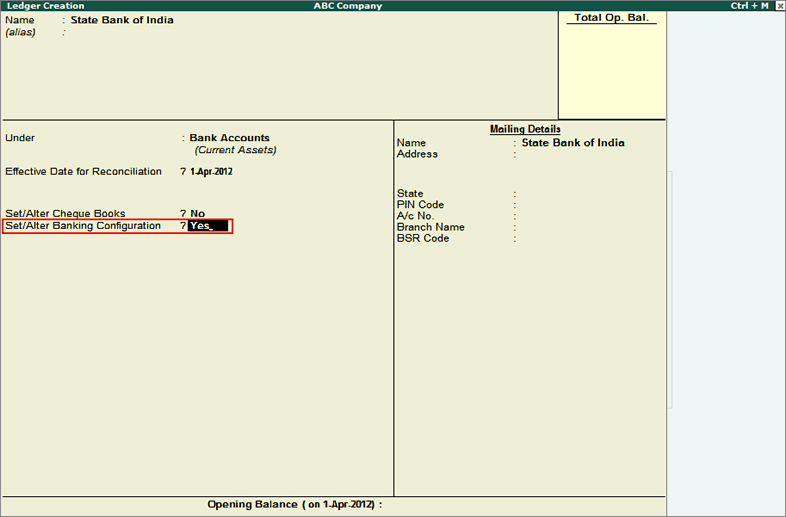This screenshot has height=517, width=786.
Task: Click the Effective Date for Reconciliation label
Action: pos(83,171)
